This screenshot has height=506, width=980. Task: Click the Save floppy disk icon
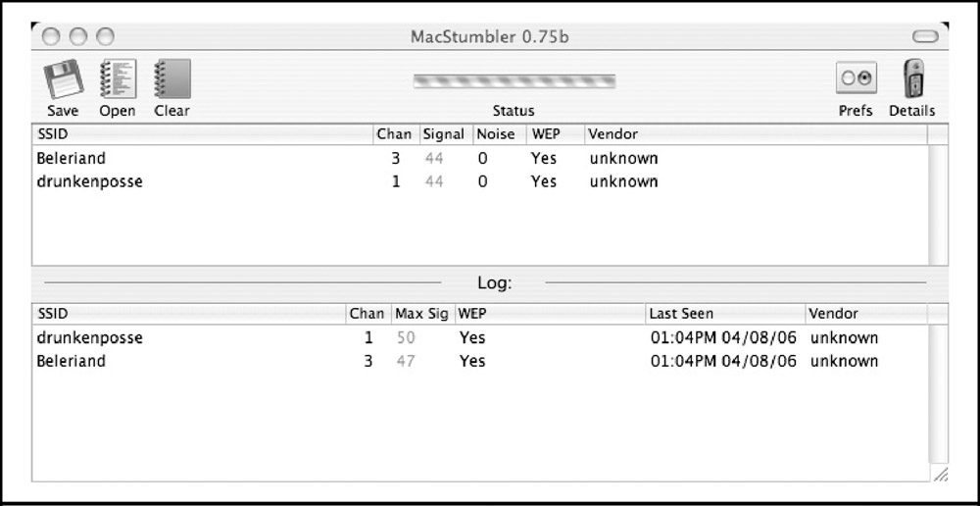63,79
